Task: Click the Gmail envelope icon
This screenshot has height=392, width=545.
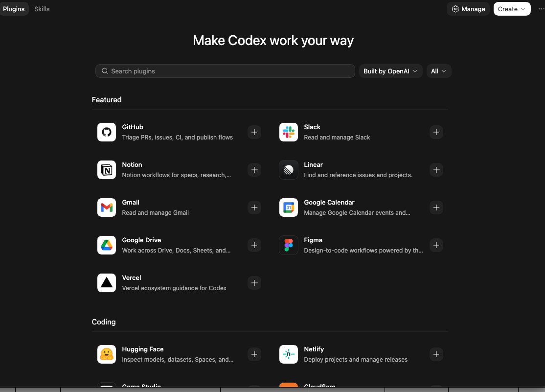Action: click(107, 208)
